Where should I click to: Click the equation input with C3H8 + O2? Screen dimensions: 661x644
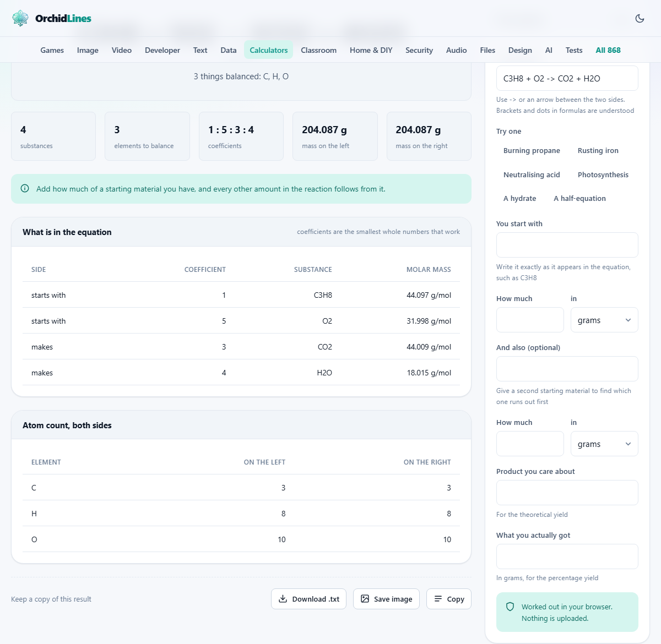567,78
